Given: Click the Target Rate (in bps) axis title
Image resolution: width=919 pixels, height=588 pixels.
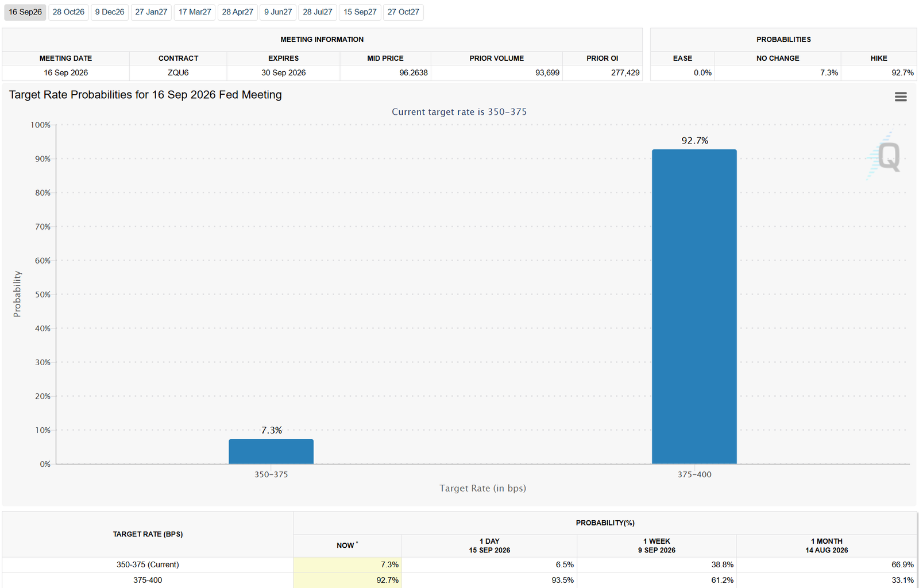Looking at the screenshot, I should pyautogui.click(x=482, y=489).
